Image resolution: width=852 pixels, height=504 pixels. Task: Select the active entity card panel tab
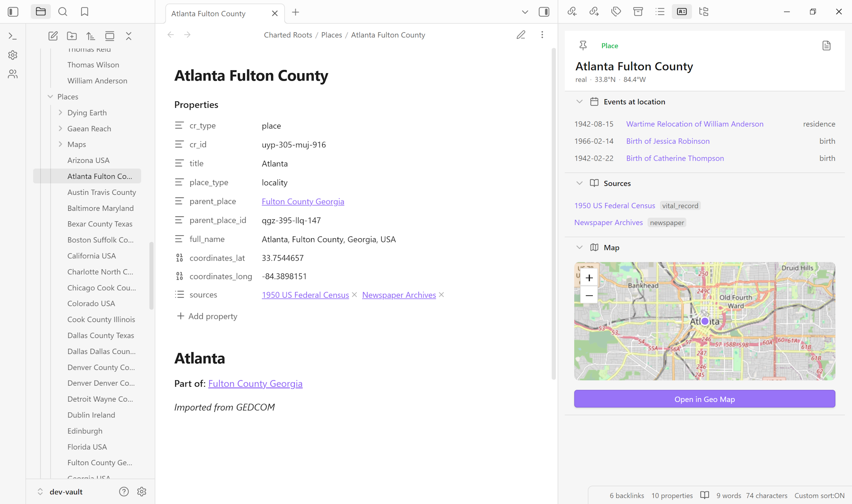pos(682,12)
